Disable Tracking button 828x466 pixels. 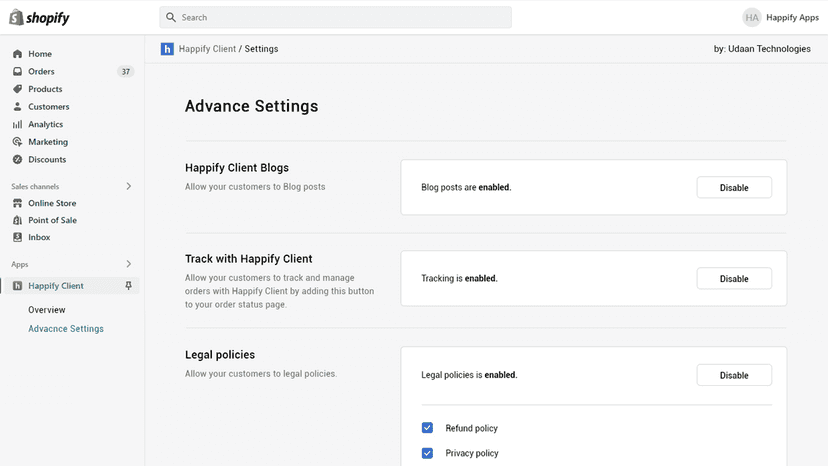pos(734,278)
